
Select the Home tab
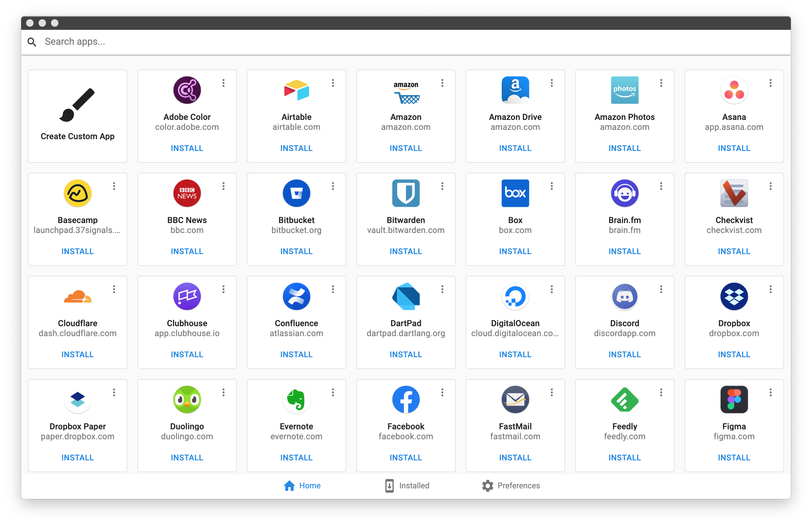point(302,486)
